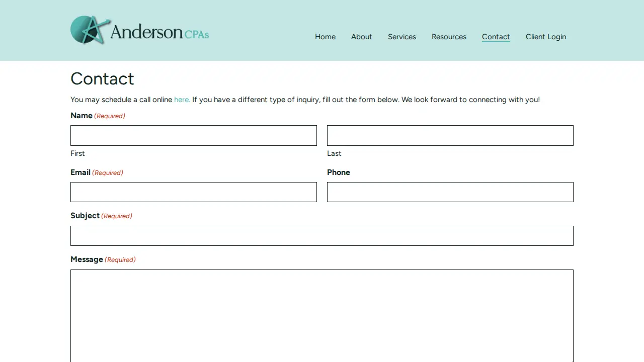Click the 'Email' field label

tap(80, 172)
